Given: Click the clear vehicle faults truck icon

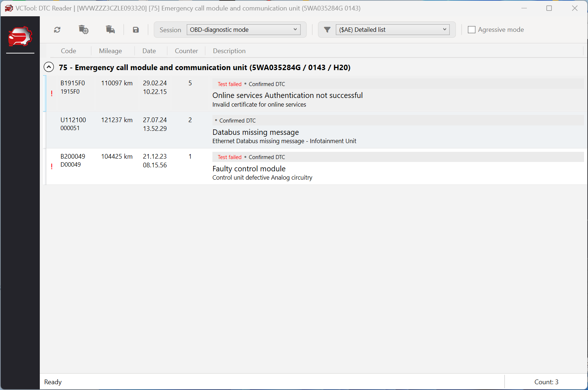Looking at the screenshot, I should pyautogui.click(x=110, y=30).
